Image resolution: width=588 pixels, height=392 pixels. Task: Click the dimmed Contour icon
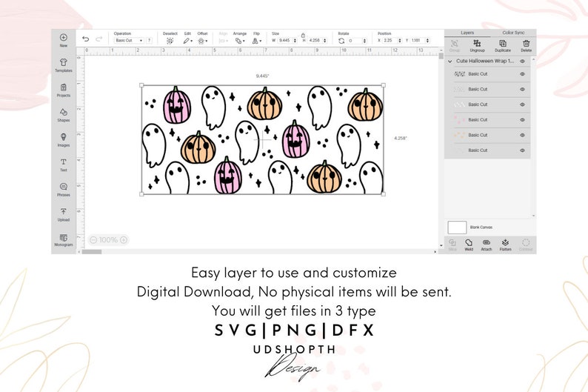click(x=526, y=242)
